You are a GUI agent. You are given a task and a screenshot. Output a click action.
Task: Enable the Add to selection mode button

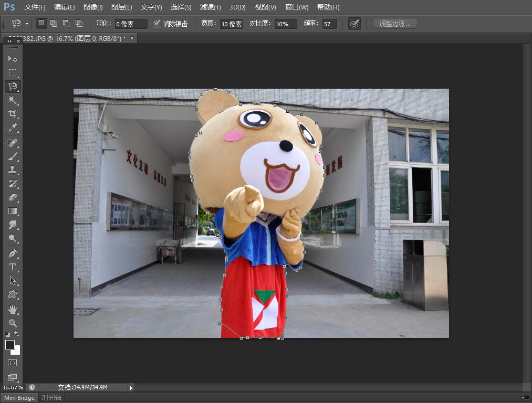point(54,24)
